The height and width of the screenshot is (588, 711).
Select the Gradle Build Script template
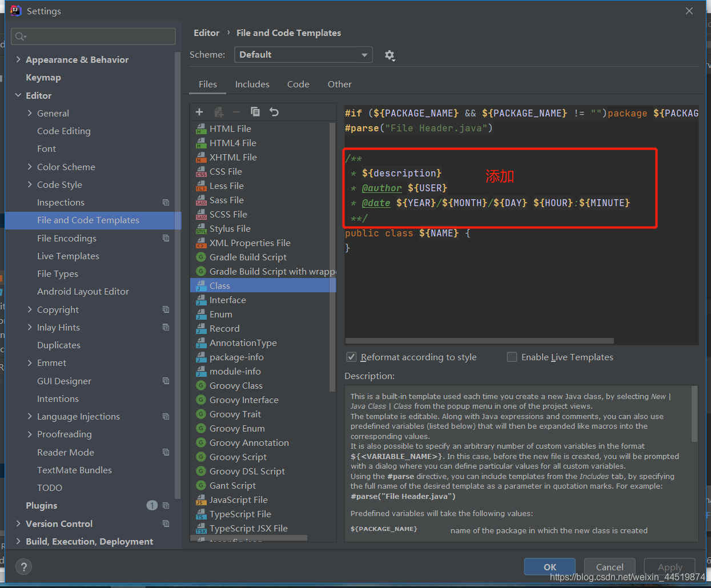[x=248, y=257]
